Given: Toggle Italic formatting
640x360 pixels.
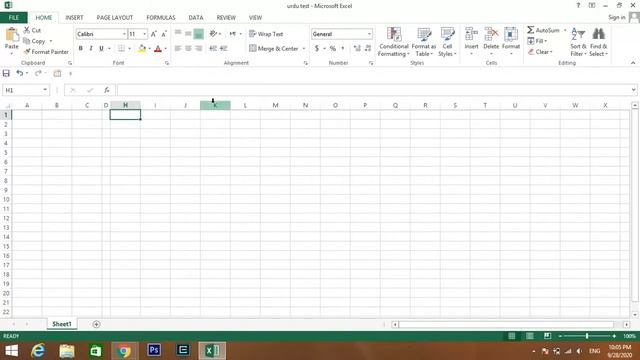Looking at the screenshot, I should [91, 49].
